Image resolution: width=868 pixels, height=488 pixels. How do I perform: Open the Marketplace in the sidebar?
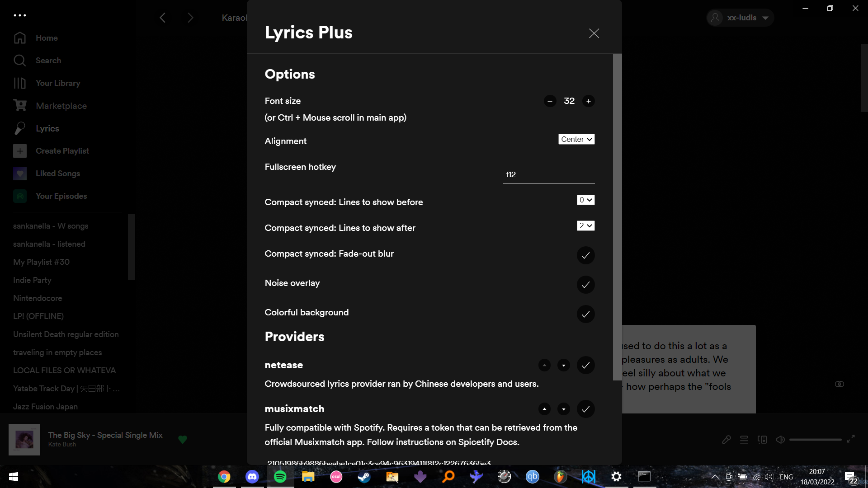61,105
